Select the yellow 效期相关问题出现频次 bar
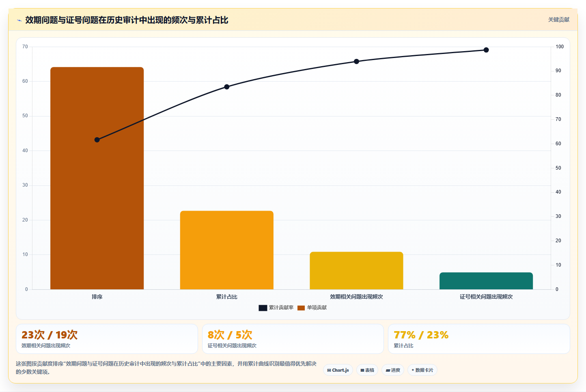The height and width of the screenshot is (392, 586). click(x=356, y=271)
